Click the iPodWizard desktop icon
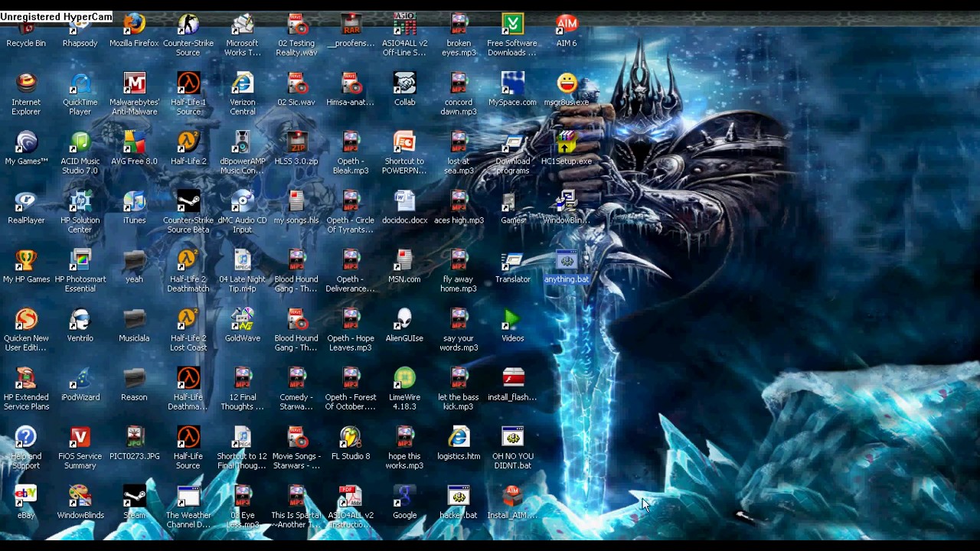 tap(80, 383)
